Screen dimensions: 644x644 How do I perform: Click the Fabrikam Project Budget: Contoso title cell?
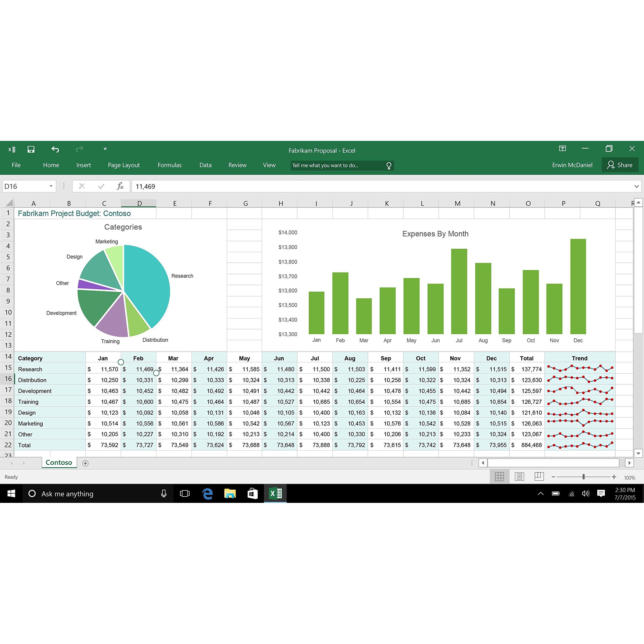(x=74, y=213)
